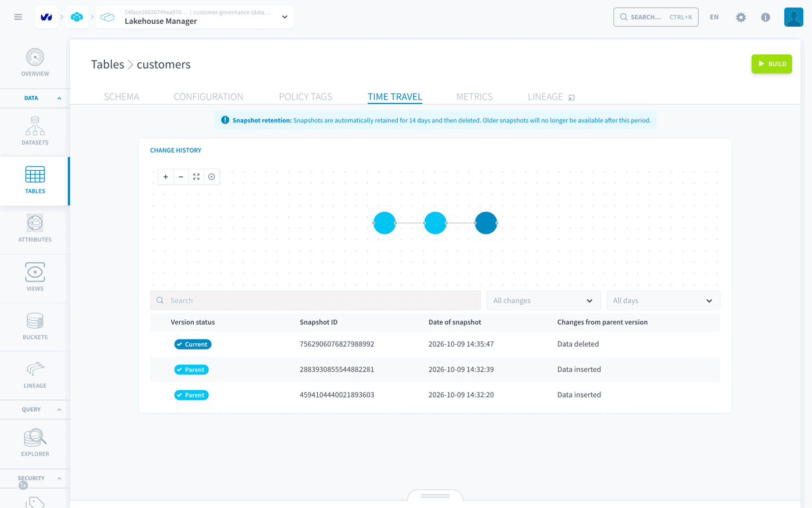Viewport: 812px width, 508px height.
Task: Switch to the Policy Tags tab
Action: click(306, 96)
